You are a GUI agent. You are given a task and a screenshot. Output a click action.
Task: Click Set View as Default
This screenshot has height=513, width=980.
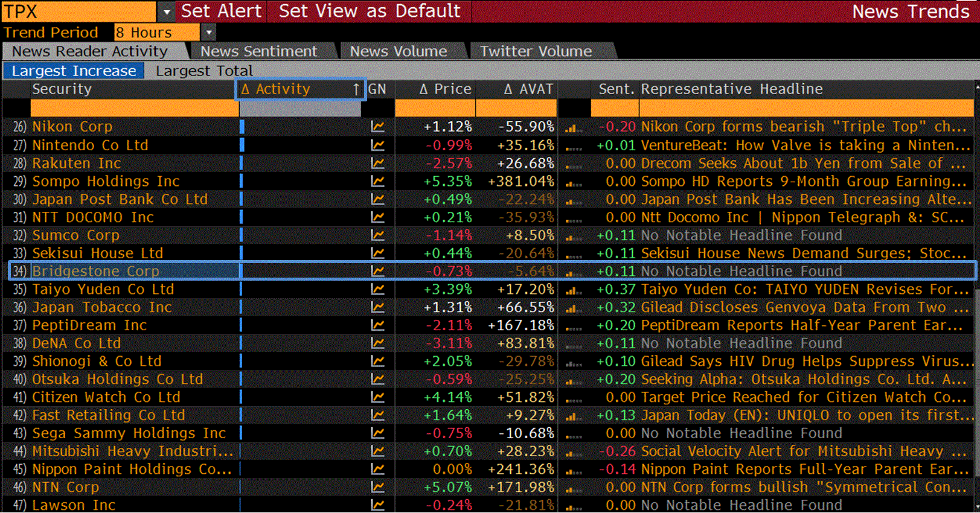click(x=369, y=11)
